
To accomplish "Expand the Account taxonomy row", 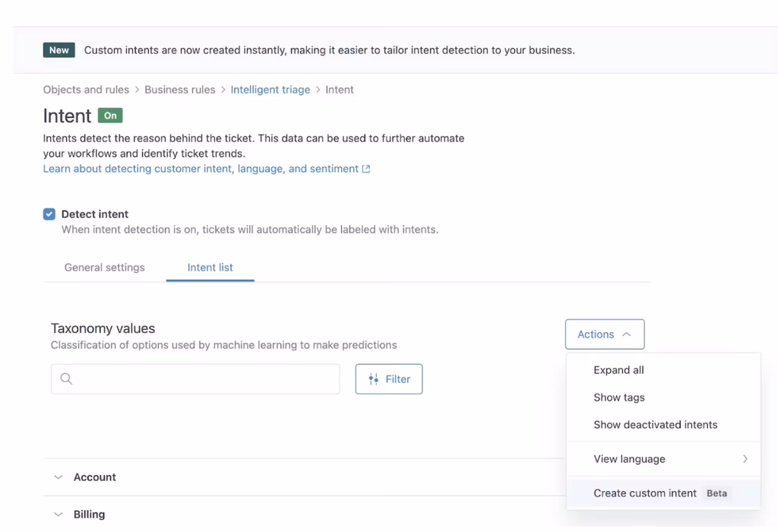I will (58, 477).
